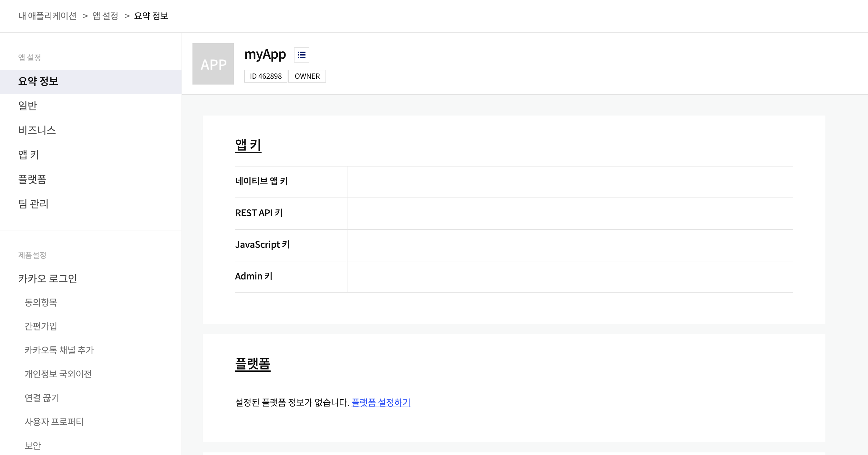This screenshot has height=455, width=868.
Task: Follow the 플랫폼 설정하기 link
Action: pyautogui.click(x=381, y=402)
